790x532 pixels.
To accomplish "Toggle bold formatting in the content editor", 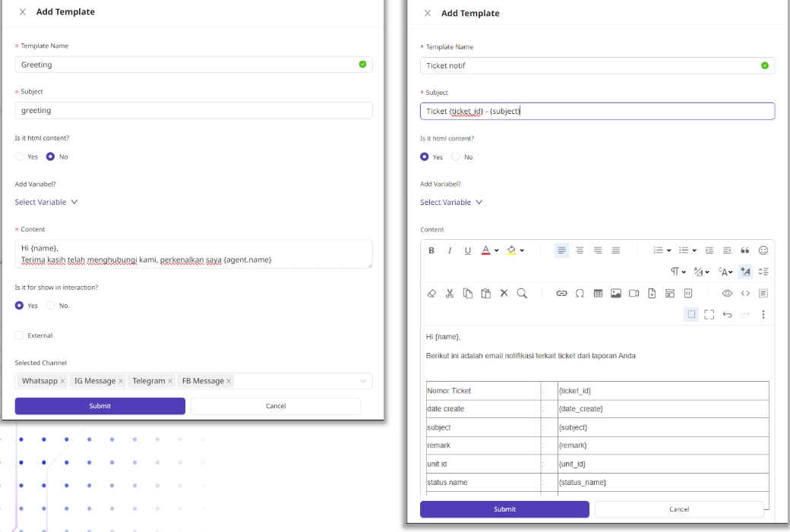I will [x=431, y=250].
